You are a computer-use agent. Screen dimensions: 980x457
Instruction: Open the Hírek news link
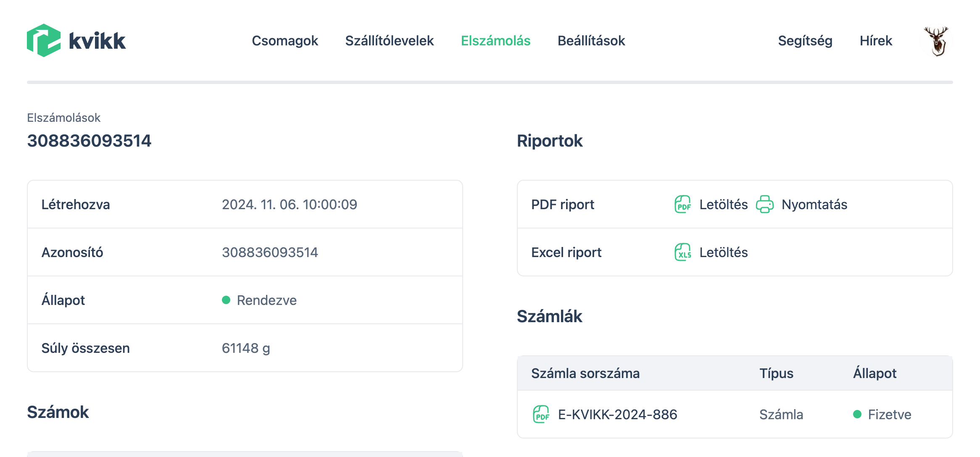tap(876, 41)
